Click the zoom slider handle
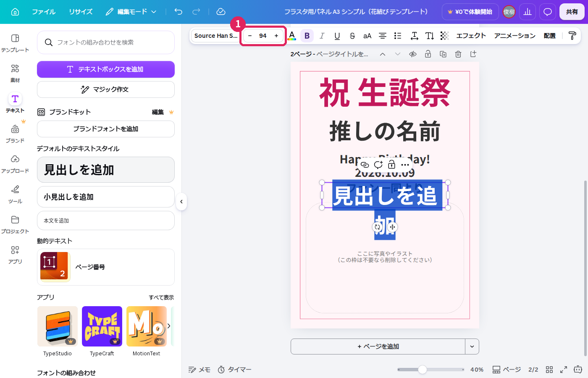 pos(423,370)
